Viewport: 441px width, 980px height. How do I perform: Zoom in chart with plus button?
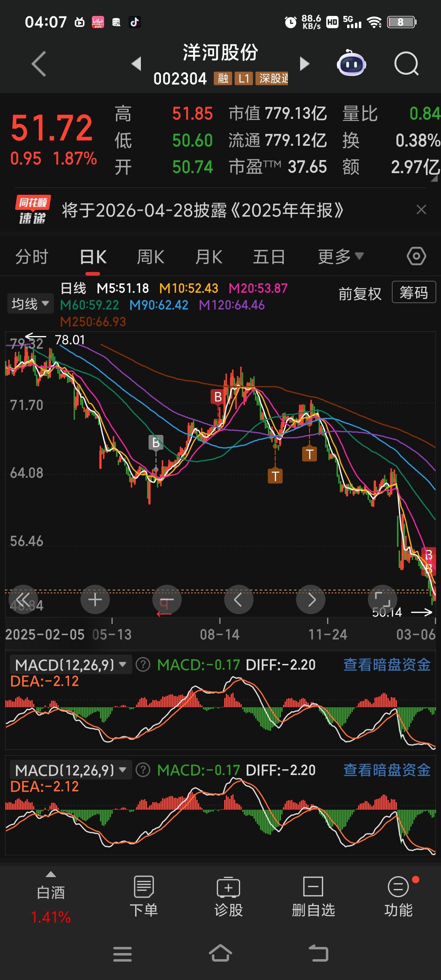click(x=95, y=599)
